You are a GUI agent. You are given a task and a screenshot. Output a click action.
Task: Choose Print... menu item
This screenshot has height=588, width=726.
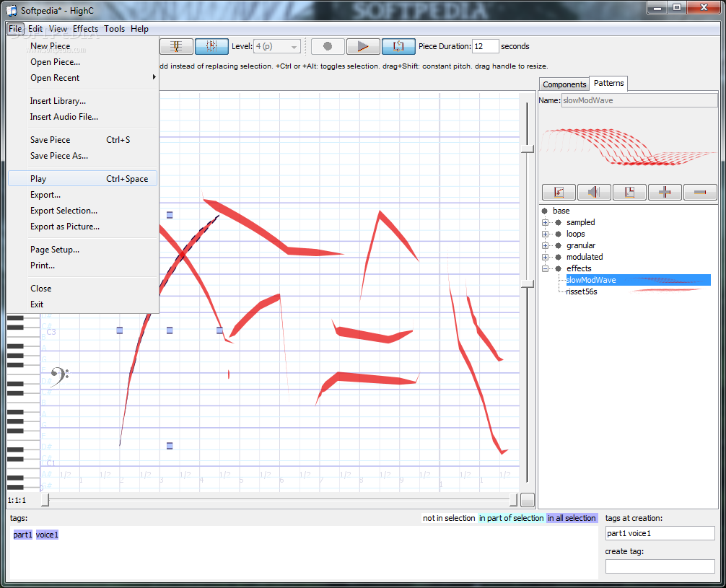click(x=82, y=266)
